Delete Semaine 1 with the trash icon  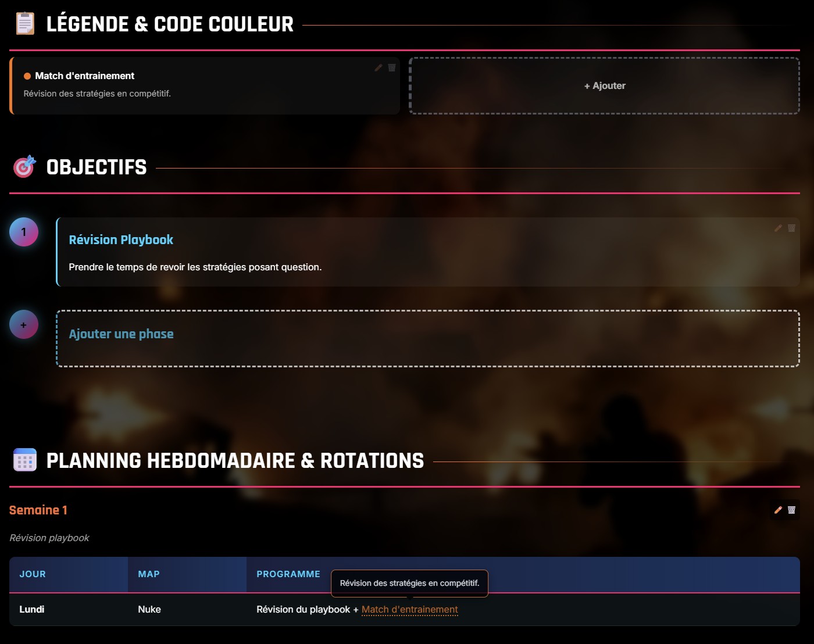coord(791,510)
